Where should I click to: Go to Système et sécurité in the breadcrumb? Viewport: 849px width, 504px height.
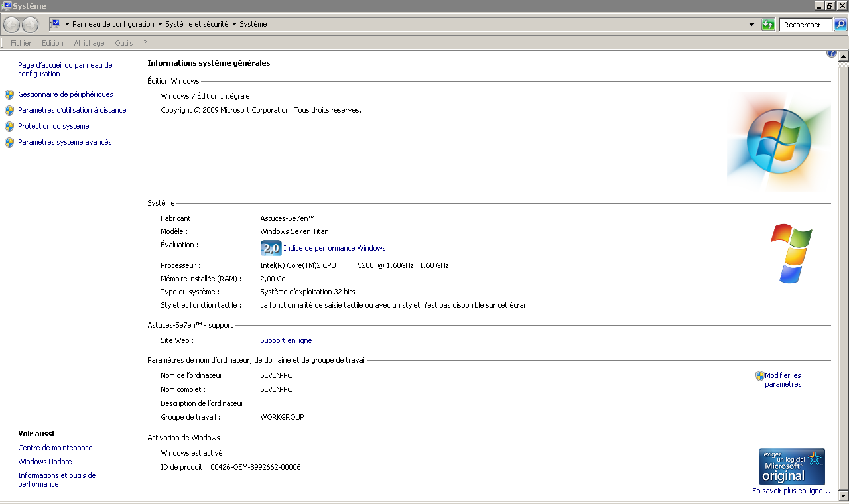coord(196,25)
